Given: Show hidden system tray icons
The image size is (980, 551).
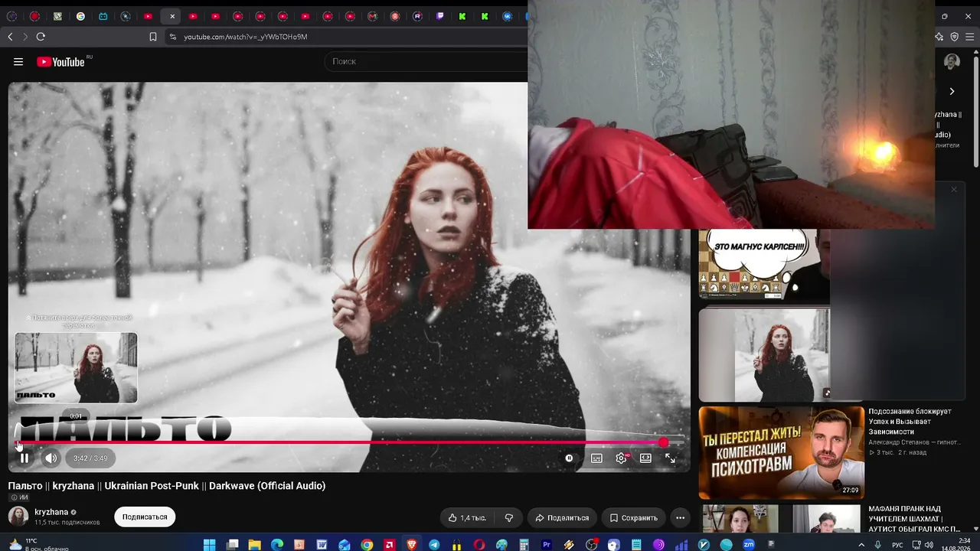Looking at the screenshot, I should [861, 545].
